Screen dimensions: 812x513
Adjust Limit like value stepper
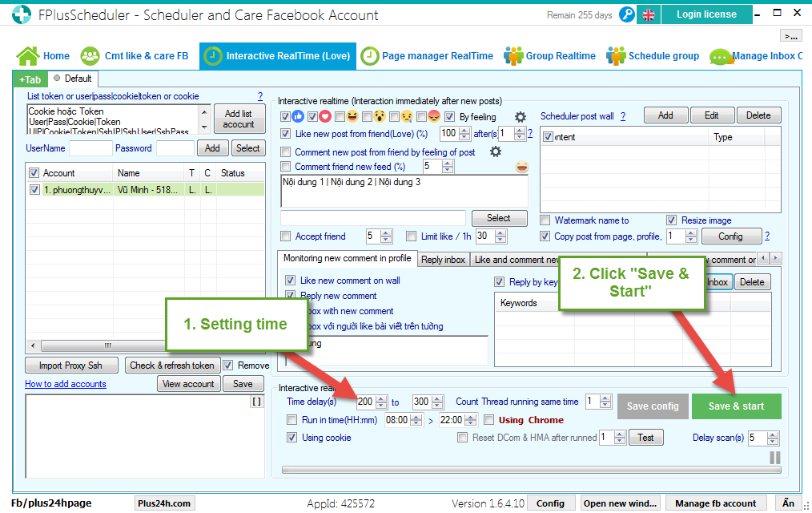[500, 236]
